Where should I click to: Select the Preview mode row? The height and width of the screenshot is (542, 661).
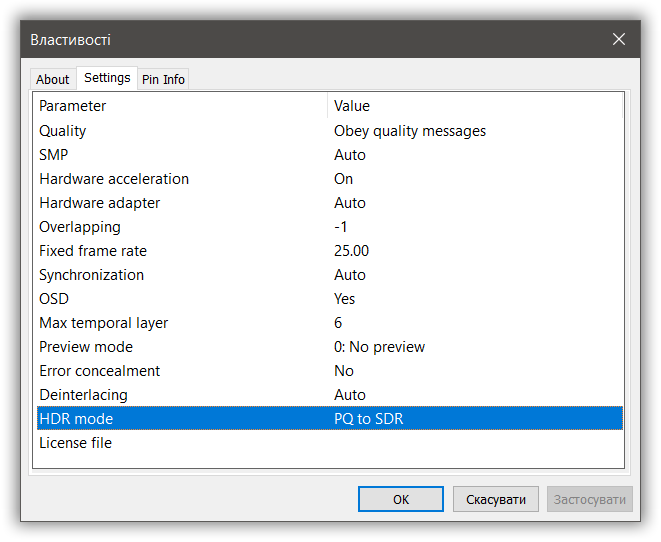click(86, 347)
